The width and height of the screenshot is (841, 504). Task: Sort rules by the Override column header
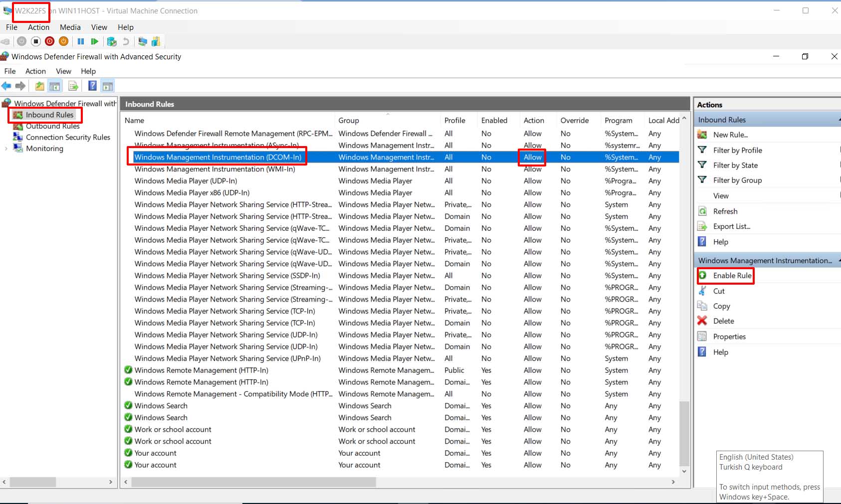pos(579,121)
